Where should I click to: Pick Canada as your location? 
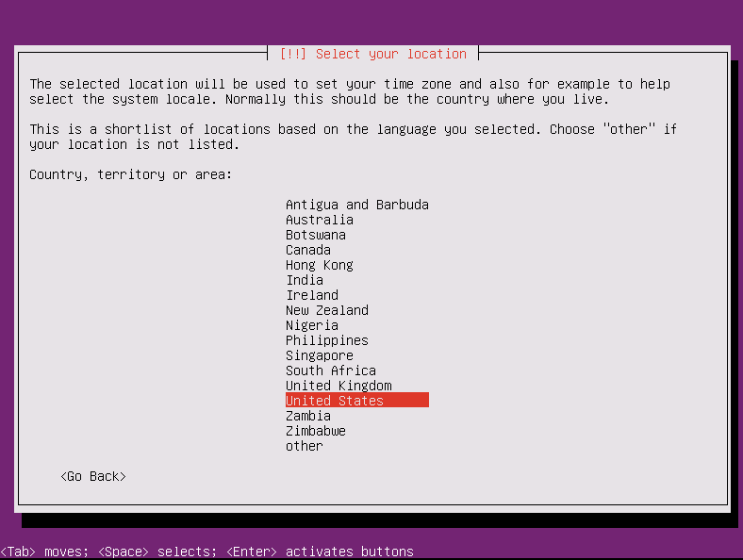308,250
